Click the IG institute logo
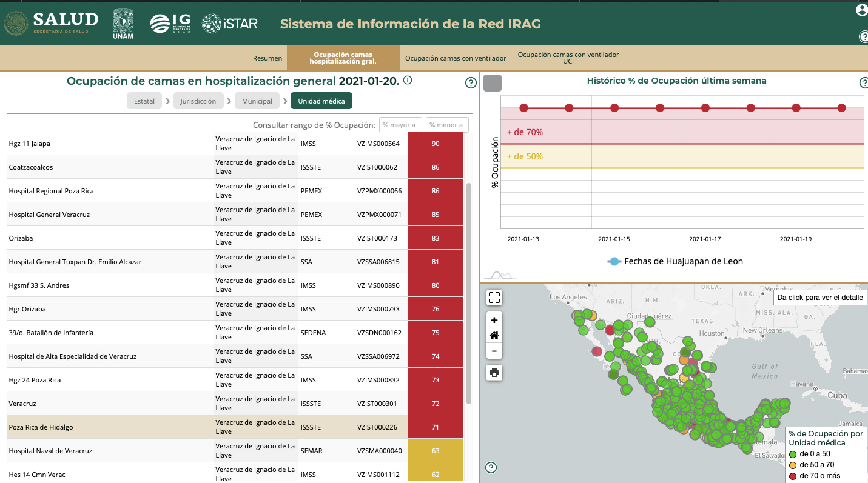This screenshot has height=483, width=868. (x=170, y=24)
